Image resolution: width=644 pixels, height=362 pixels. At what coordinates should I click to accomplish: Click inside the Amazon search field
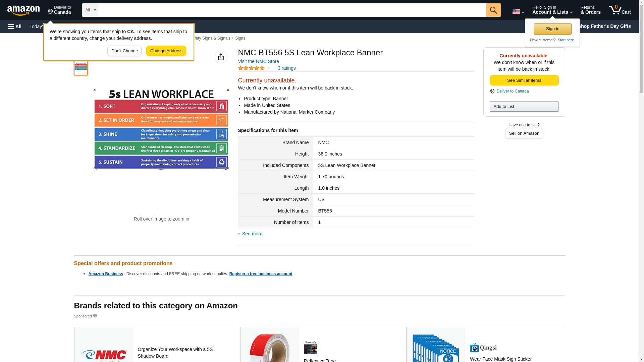tap(292, 10)
